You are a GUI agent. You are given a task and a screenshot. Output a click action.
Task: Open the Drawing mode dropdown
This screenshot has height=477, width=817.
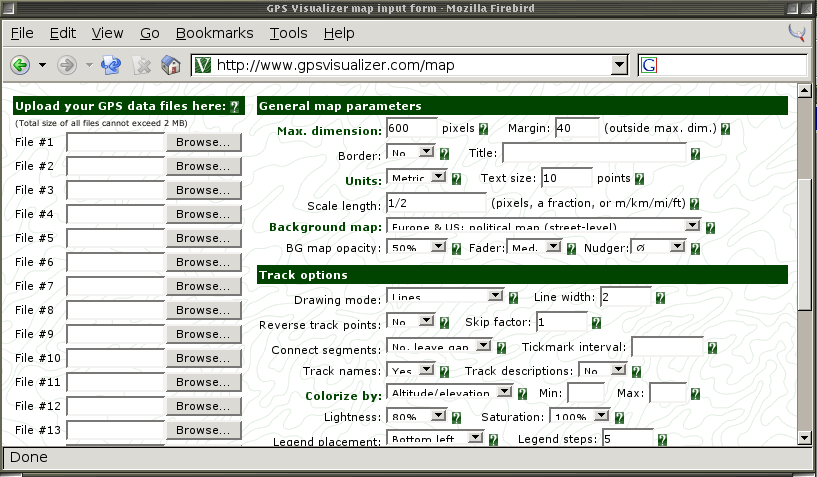click(494, 296)
